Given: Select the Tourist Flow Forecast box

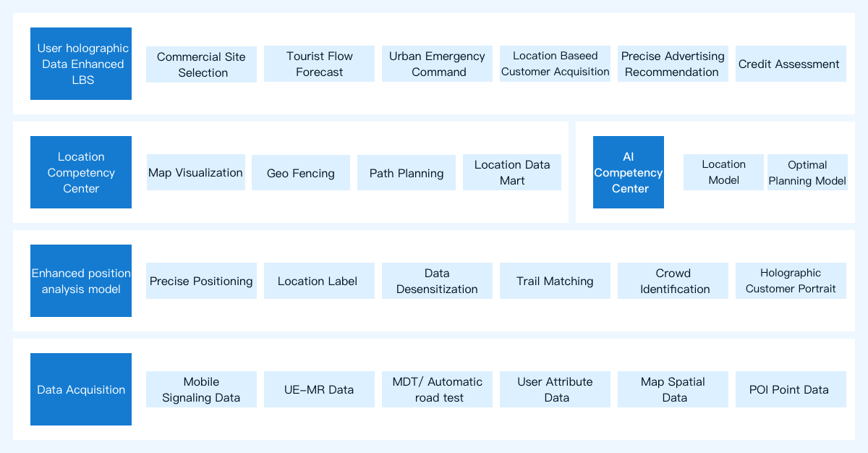Looking at the screenshot, I should pos(319,64).
